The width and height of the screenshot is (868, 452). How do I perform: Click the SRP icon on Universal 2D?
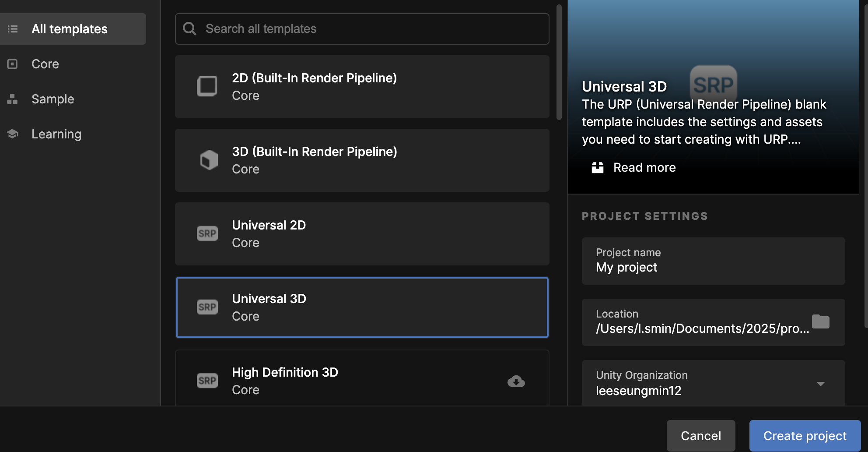[207, 233]
